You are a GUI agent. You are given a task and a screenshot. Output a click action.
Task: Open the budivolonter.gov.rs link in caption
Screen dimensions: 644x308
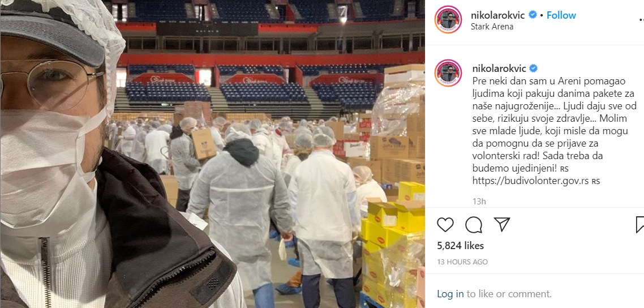pyautogui.click(x=531, y=181)
